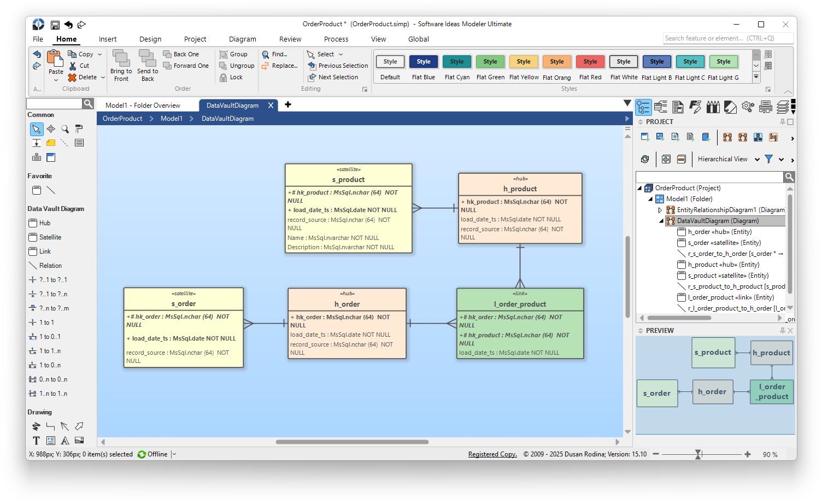Click the horizontal canvas scrollbar
This screenshot has height=504, width=822.
click(352, 442)
